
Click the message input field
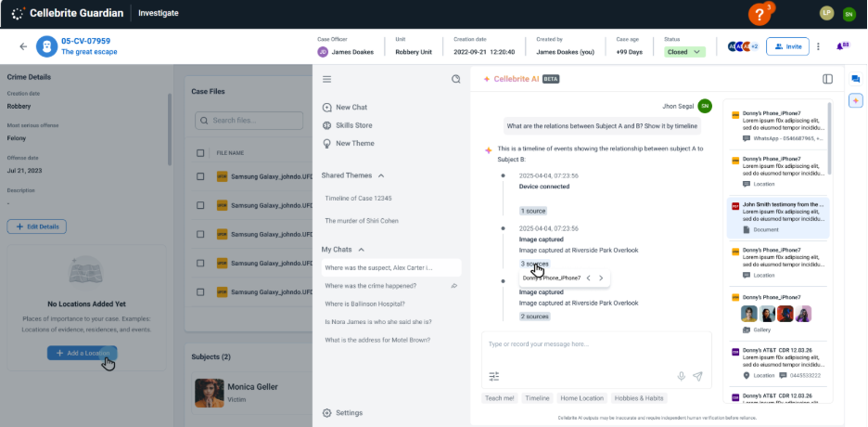(594, 345)
